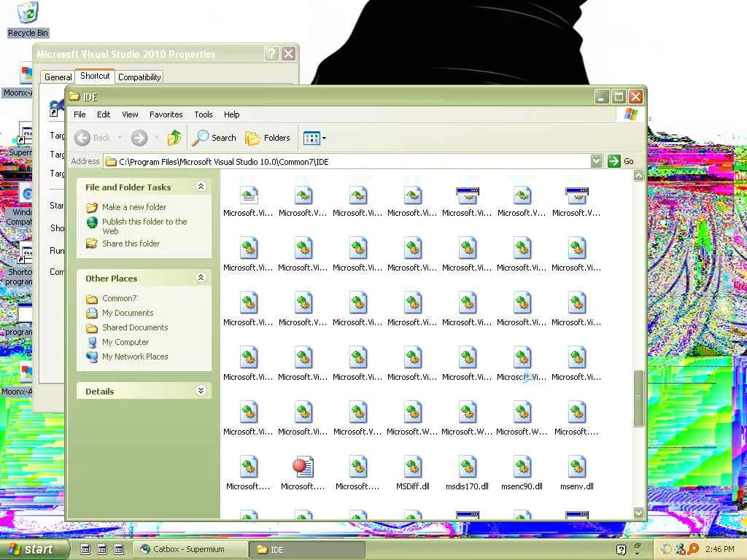Click the IDE taskbar button
747x560 pixels.
[307, 549]
